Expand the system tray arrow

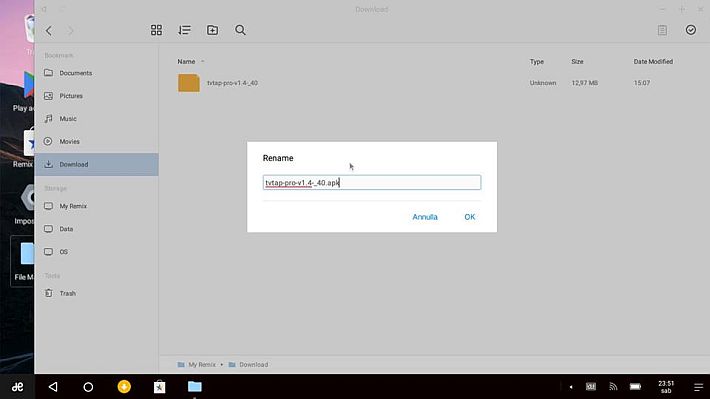(571, 387)
